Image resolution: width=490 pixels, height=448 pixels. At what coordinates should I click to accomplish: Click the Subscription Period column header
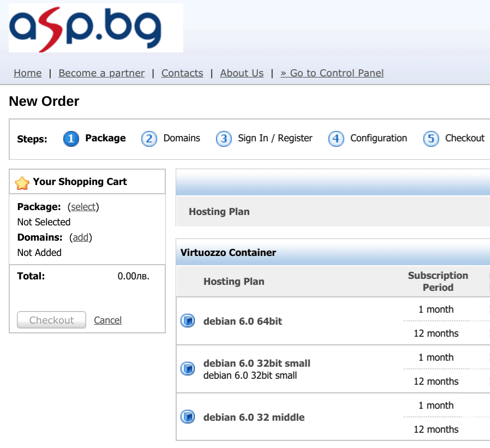438,282
